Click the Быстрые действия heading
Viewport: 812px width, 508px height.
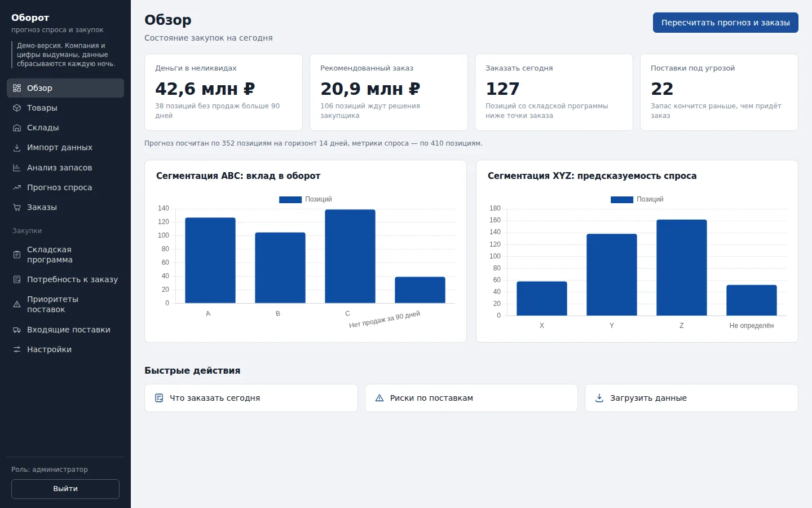tap(192, 370)
